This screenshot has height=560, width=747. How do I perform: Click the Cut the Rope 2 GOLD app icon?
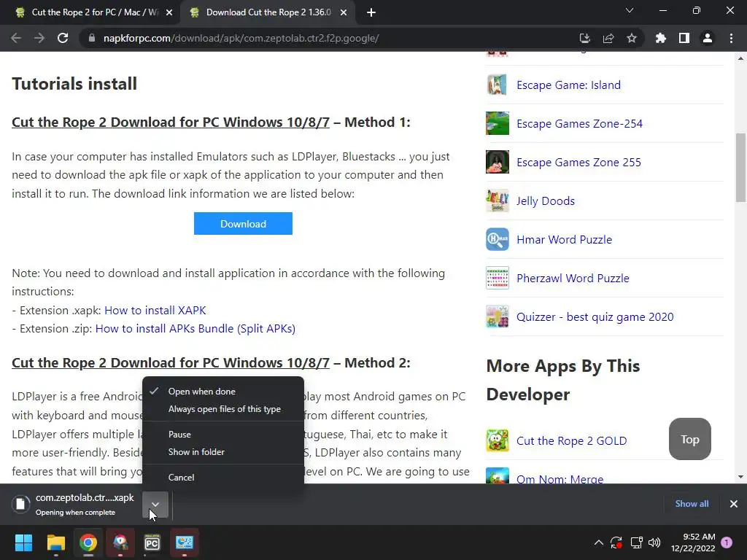click(498, 440)
